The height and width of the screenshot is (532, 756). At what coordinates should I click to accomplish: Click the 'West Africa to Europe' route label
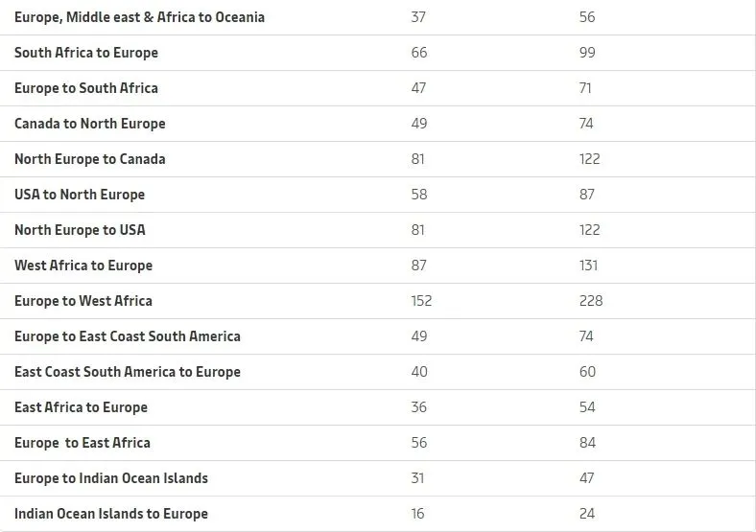(x=83, y=266)
